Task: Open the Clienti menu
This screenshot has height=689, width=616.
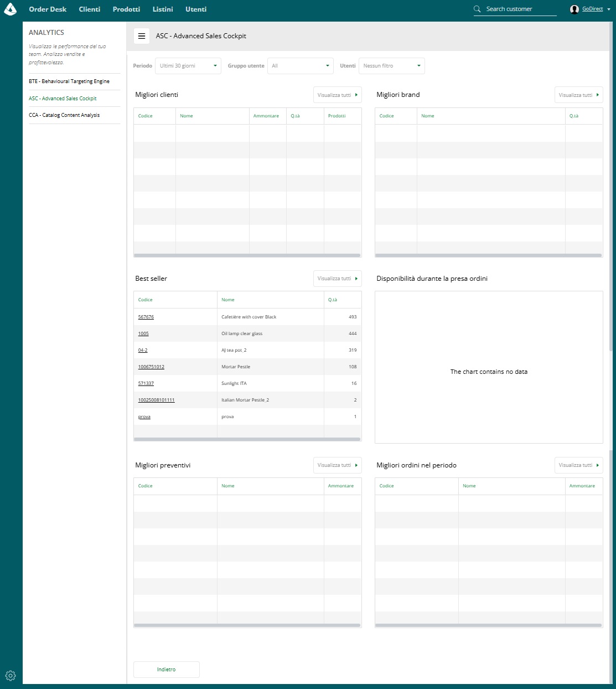Action: coord(90,9)
